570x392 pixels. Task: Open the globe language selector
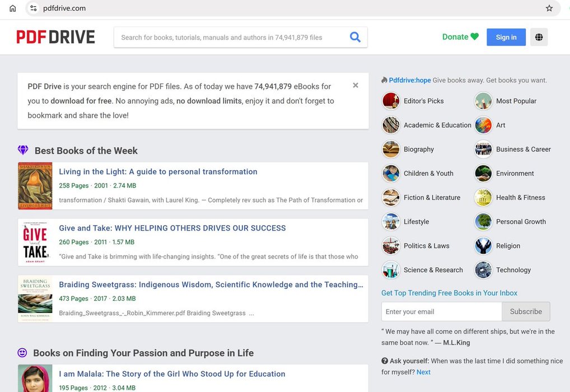pos(539,37)
